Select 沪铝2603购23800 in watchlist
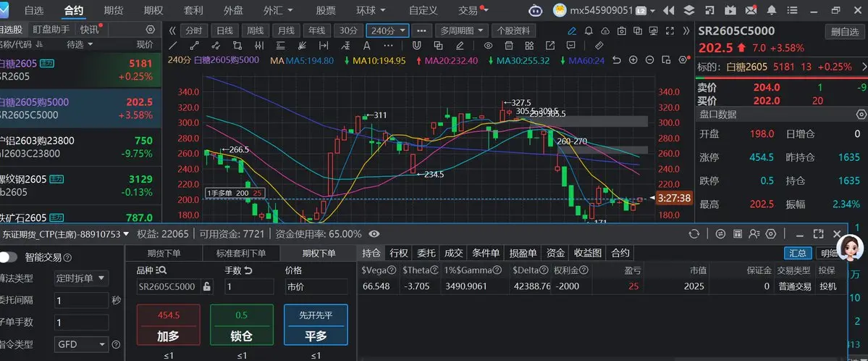 point(80,147)
